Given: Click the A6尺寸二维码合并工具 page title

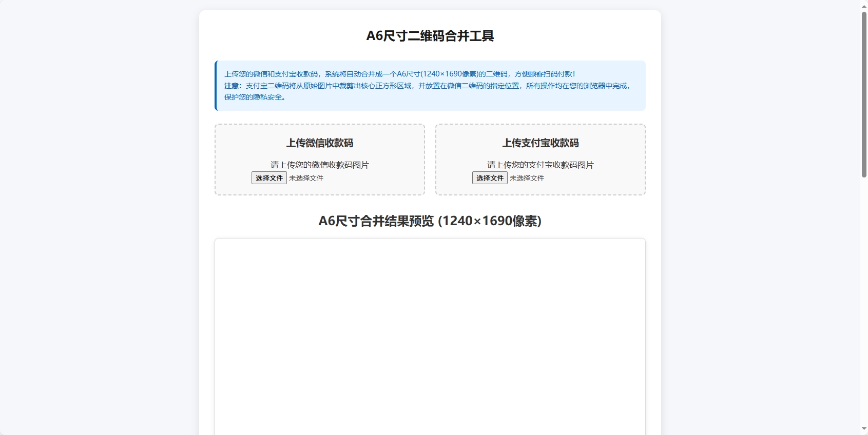Looking at the screenshot, I should (x=430, y=36).
